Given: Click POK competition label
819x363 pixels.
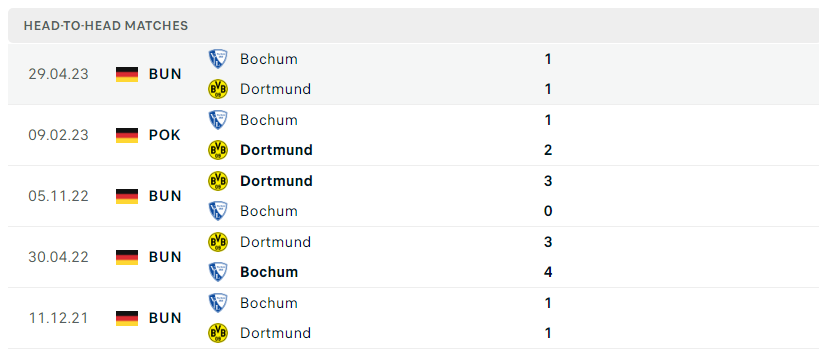Looking at the screenshot, I should 165,135.
